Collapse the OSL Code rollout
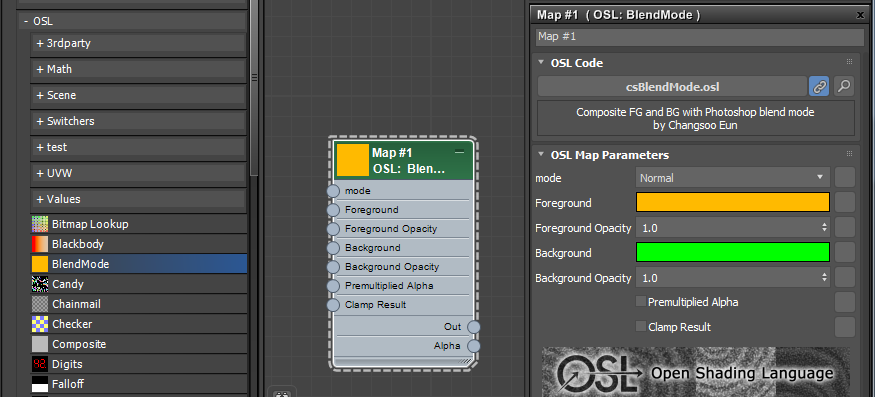Screen dimensions: 875x397 tap(541, 63)
